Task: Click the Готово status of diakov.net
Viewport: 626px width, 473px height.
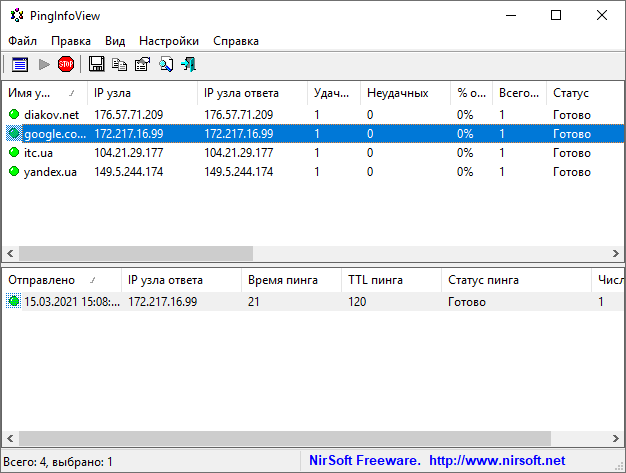Action: coord(572,115)
